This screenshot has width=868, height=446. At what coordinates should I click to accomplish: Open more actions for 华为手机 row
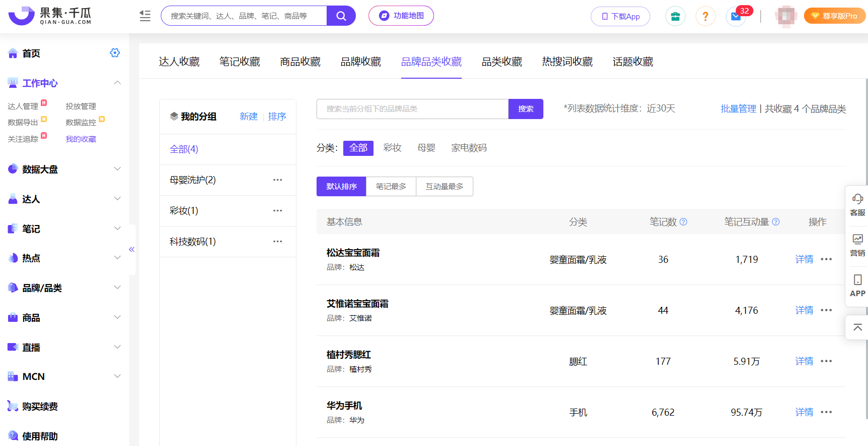tap(826, 412)
